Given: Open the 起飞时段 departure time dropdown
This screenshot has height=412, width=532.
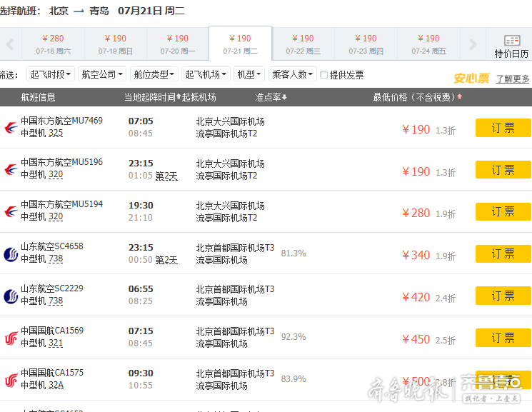Looking at the screenshot, I should click(x=51, y=74).
